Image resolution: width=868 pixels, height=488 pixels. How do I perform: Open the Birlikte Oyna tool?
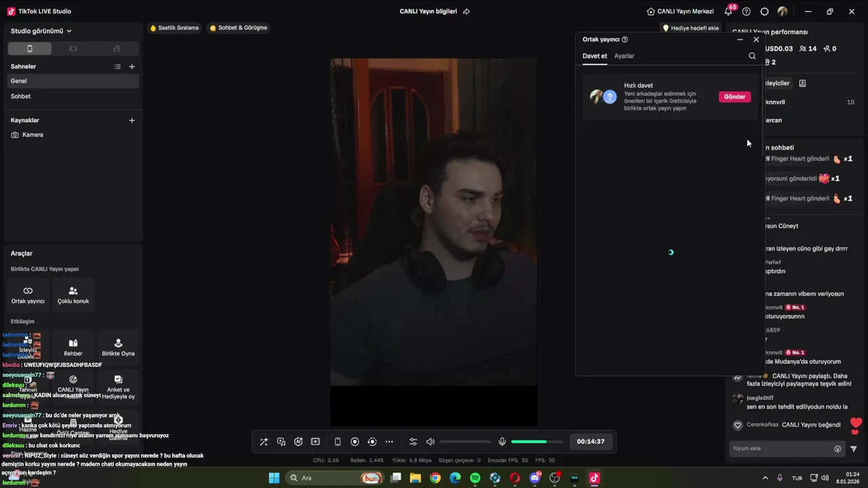tap(118, 348)
